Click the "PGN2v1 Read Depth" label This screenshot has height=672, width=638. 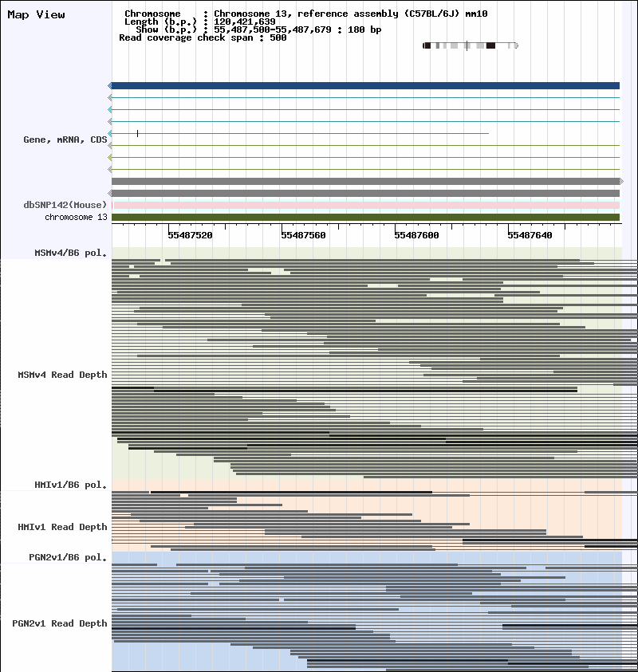pos(60,623)
